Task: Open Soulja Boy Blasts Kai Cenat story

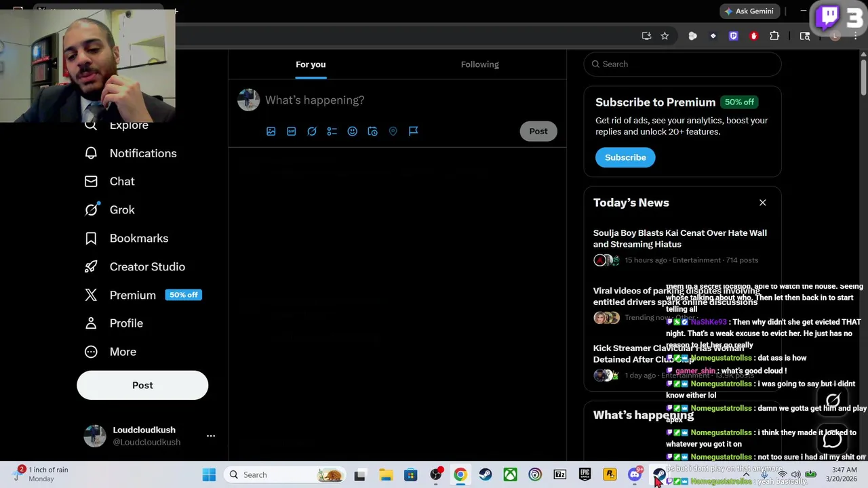Action: pos(680,239)
